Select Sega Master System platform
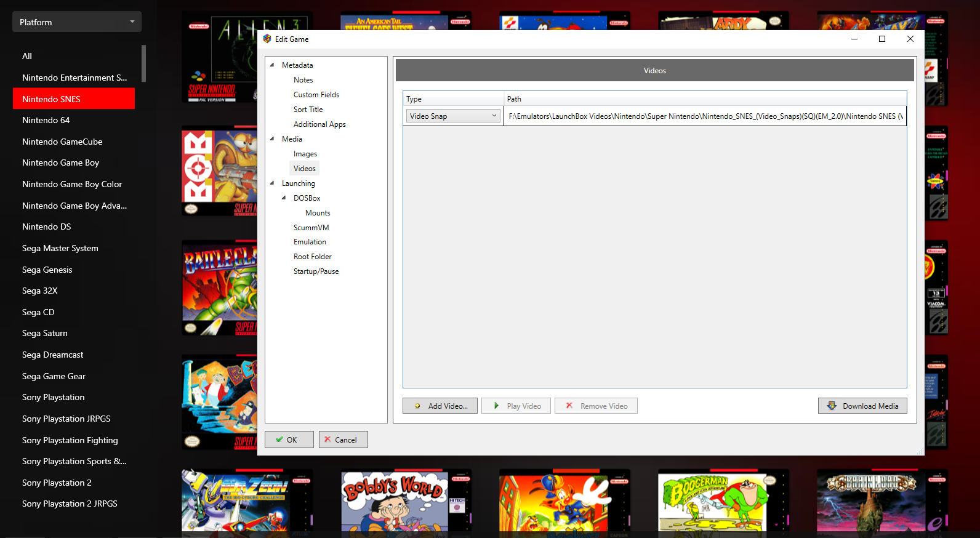This screenshot has height=538, width=980. (74, 248)
